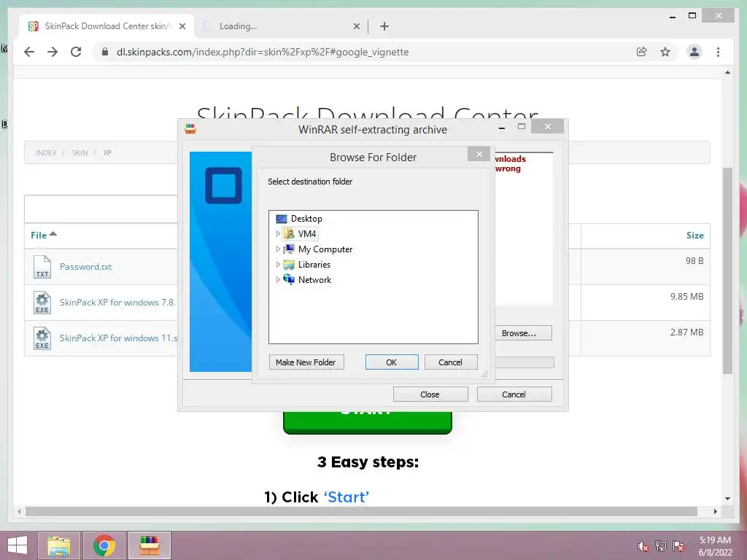Click the WinRAR taskbar icon

click(x=150, y=545)
